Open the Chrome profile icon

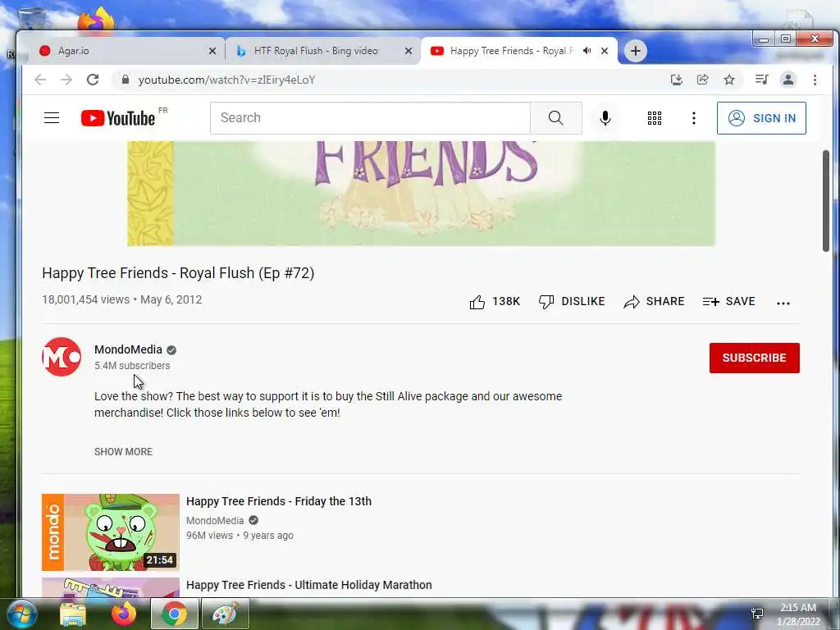point(788,80)
